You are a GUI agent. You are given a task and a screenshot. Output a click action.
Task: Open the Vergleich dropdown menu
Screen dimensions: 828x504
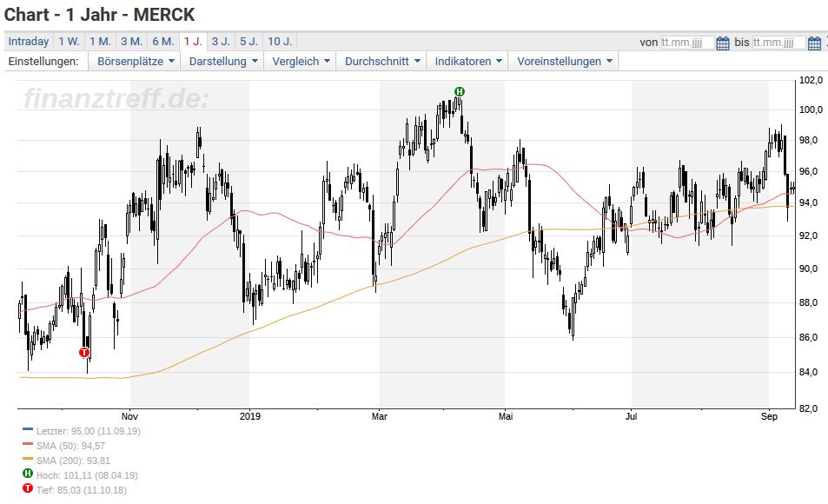pos(301,62)
